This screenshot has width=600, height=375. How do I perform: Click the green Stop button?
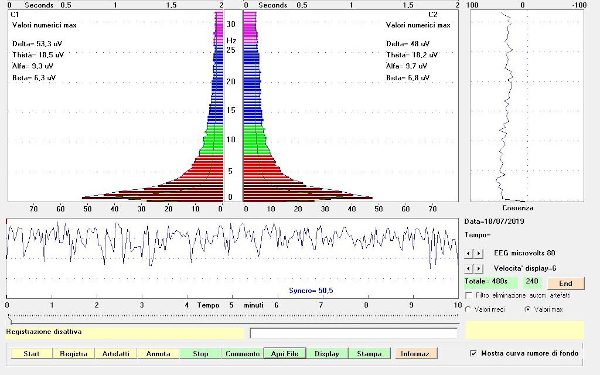(200, 353)
